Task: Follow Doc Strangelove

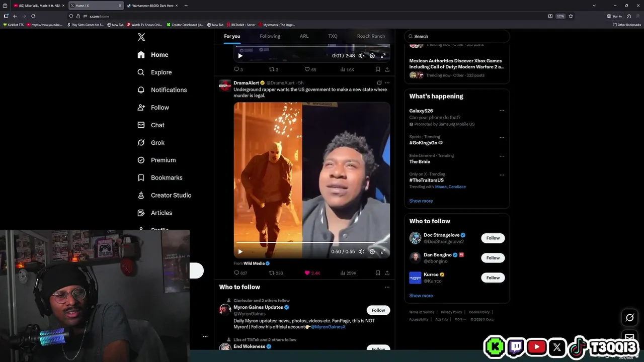Action: [493, 238]
